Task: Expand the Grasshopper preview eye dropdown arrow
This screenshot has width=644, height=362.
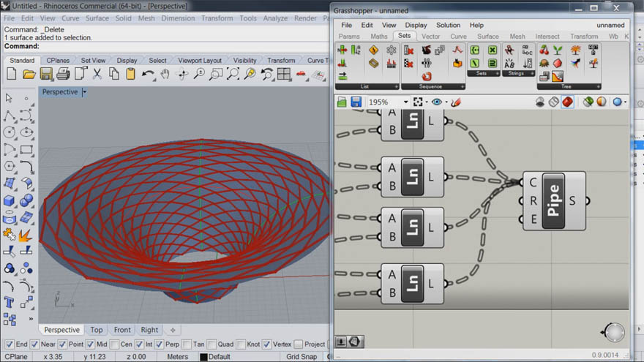Action: coord(446,102)
